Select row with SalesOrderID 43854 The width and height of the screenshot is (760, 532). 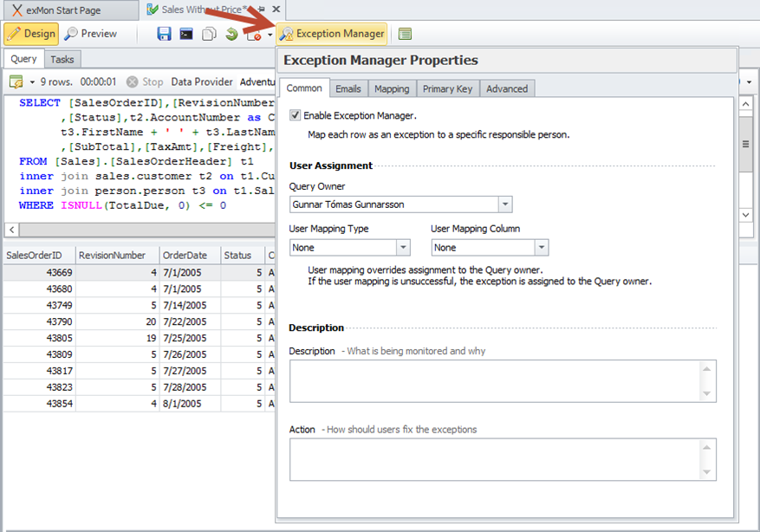[140, 404]
